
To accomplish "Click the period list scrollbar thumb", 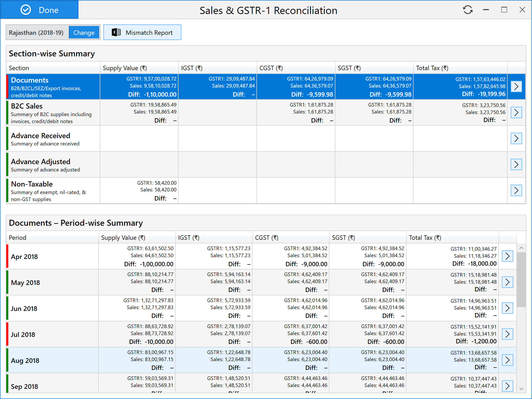I will click(521, 279).
